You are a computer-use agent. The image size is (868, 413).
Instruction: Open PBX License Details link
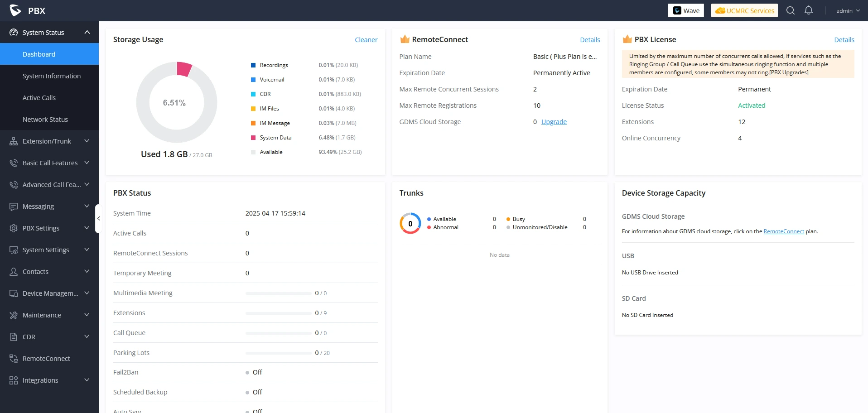click(x=844, y=40)
